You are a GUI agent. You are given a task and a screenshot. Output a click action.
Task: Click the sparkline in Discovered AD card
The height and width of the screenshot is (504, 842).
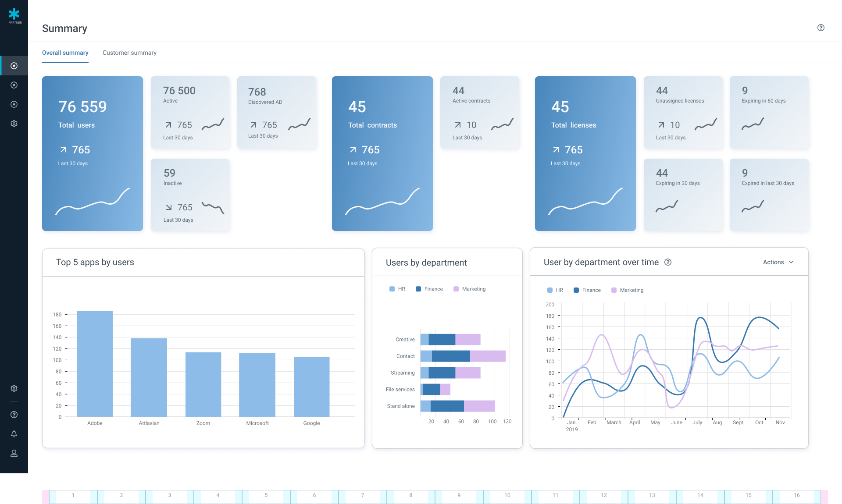coord(300,124)
